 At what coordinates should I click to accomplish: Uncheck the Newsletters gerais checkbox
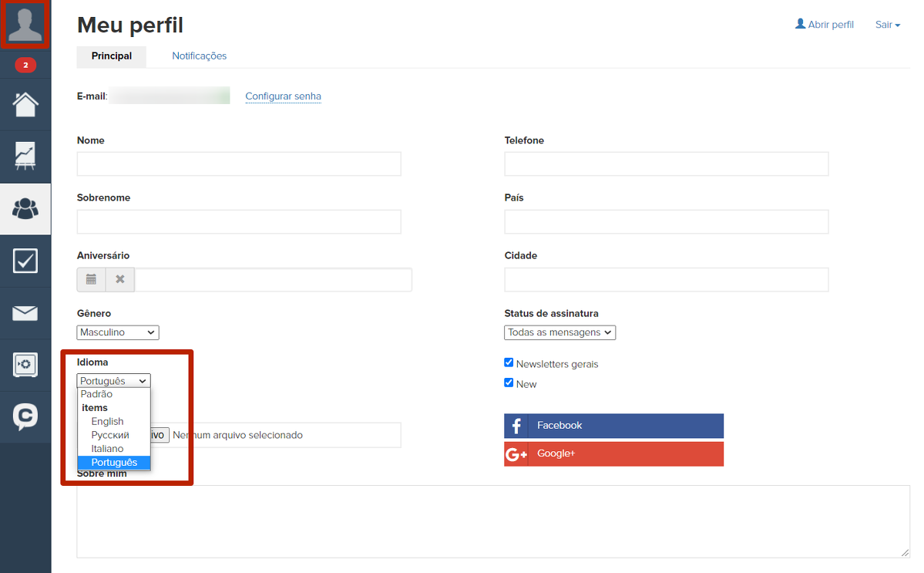click(x=509, y=362)
